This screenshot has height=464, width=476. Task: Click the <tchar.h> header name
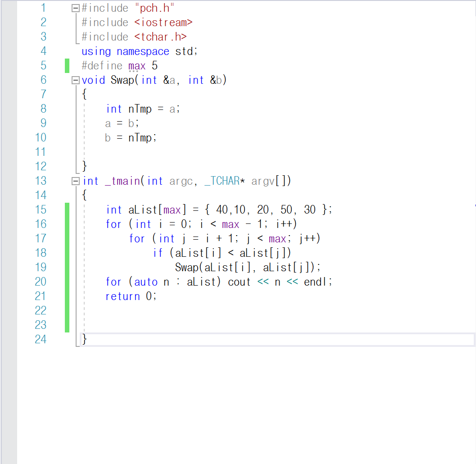pyautogui.click(x=160, y=37)
